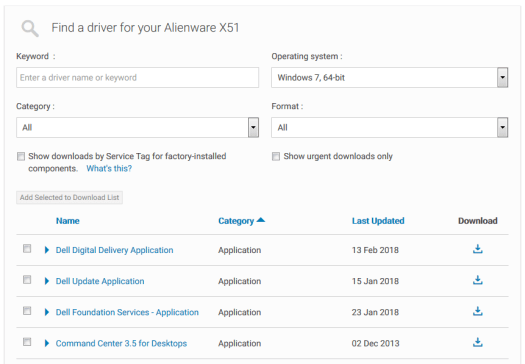This screenshot has width=525, height=364.
Task: Open Dell Update Application link
Action: click(100, 281)
